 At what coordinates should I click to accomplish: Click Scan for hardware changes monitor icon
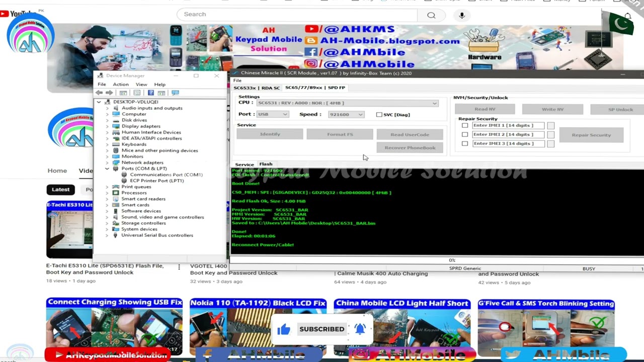coord(175,93)
